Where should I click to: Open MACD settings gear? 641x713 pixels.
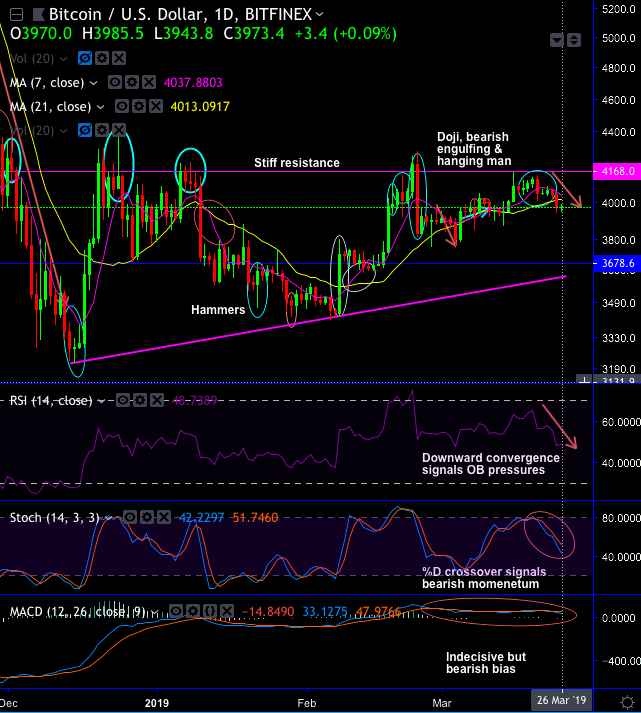tap(193, 611)
